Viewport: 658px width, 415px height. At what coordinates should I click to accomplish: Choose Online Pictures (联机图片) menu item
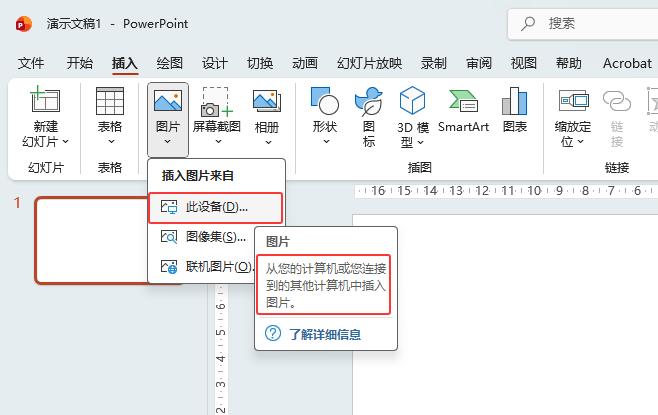202,267
